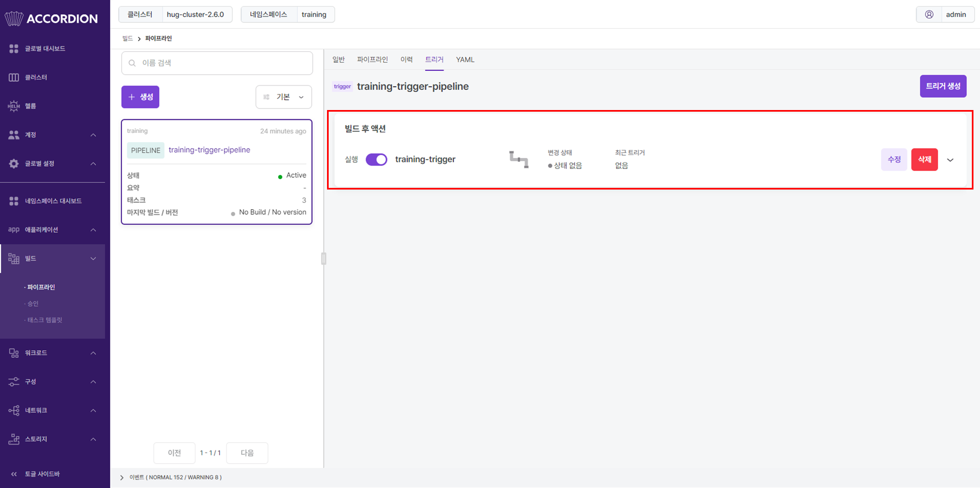Switch to the 파이프라인 tab
The image size is (980, 488).
point(373,60)
